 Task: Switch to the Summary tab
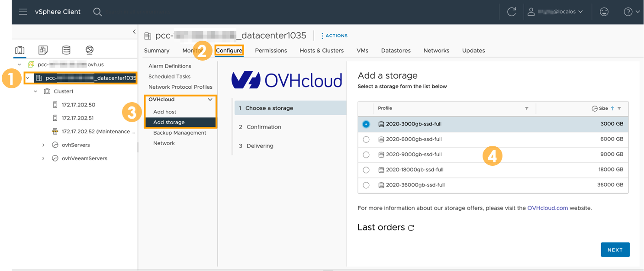[x=157, y=50]
